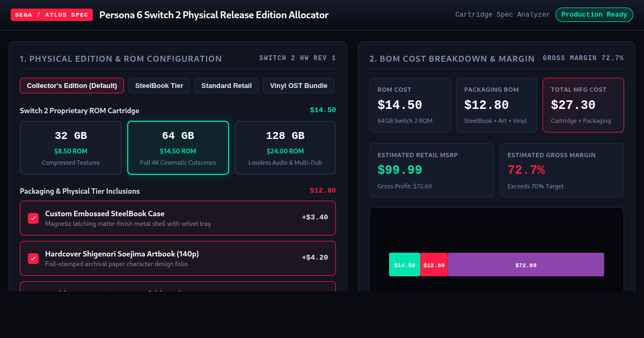Switch to the SteelBook Tier tab
The width and height of the screenshot is (644, 338).
(x=159, y=86)
